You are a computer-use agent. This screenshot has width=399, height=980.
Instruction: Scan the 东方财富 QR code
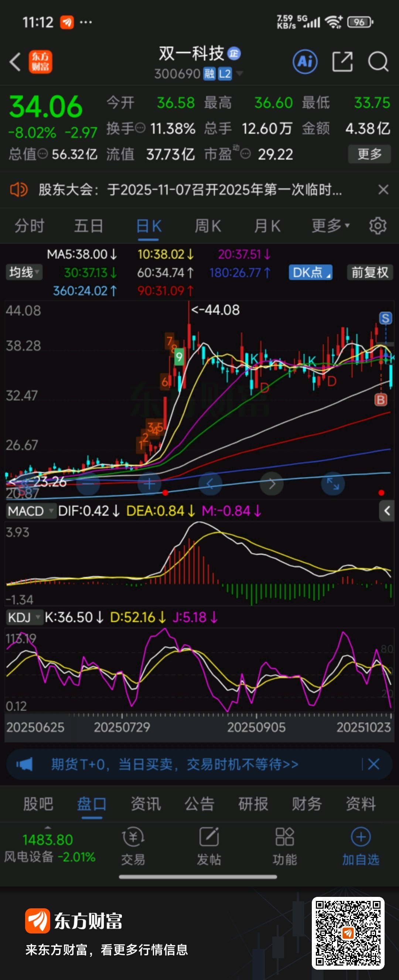point(348,933)
